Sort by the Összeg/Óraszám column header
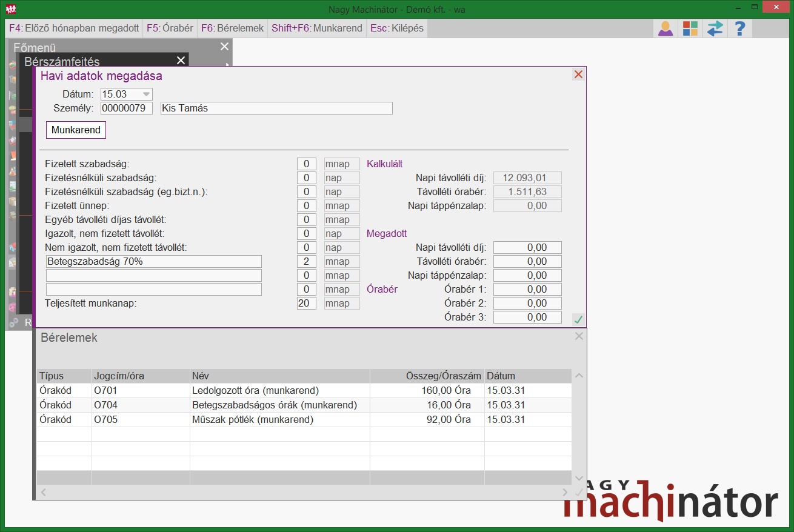The height and width of the screenshot is (532, 794). click(x=427, y=376)
